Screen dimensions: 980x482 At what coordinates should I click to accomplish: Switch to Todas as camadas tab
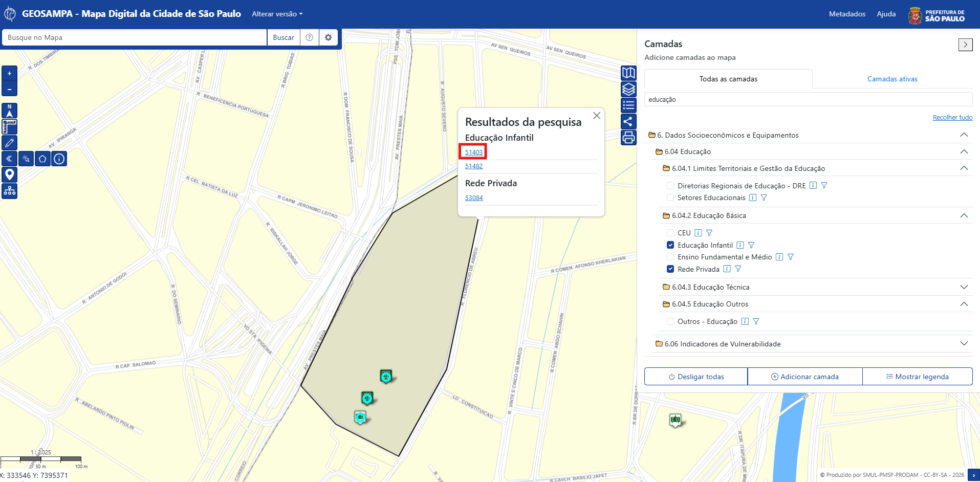tap(728, 79)
